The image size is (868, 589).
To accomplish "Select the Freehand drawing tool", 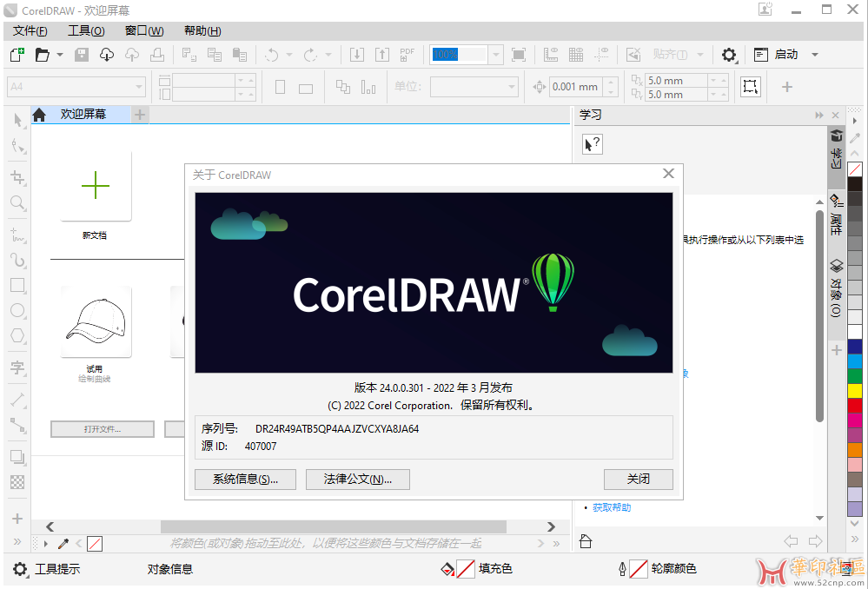I will coord(17,235).
